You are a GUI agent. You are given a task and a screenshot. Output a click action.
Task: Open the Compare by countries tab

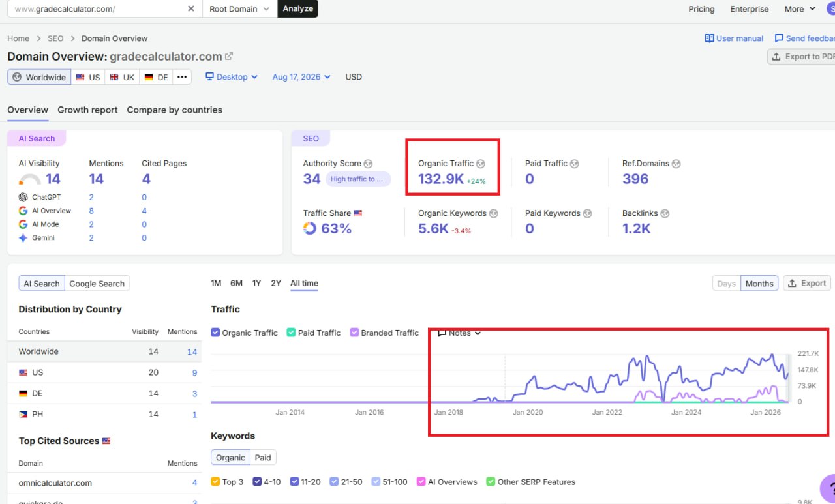[x=174, y=110]
